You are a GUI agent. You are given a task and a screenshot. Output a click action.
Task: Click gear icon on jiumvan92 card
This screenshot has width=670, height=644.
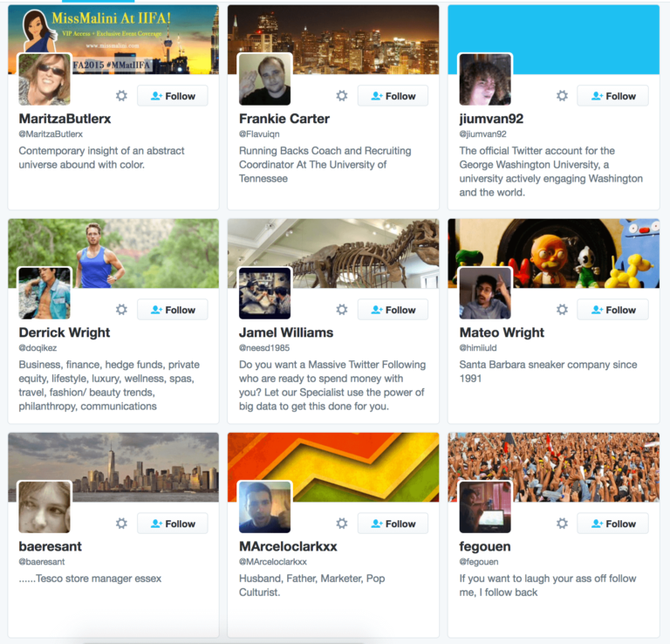tap(562, 96)
